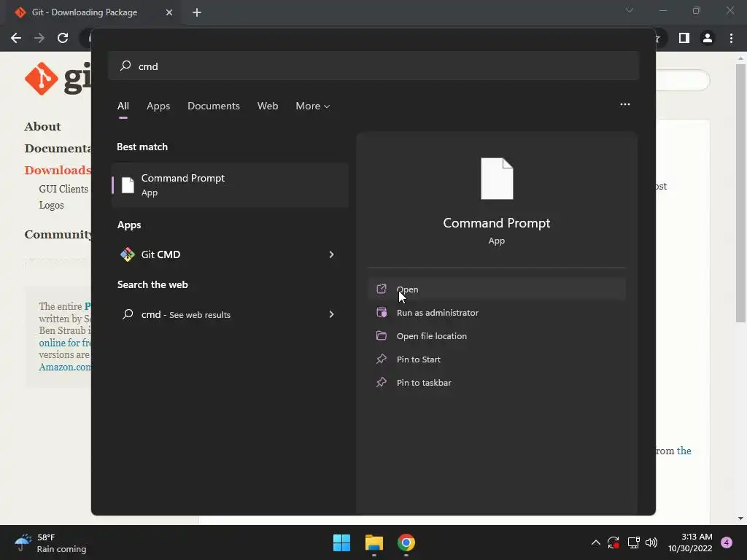Click the Run as administrator shield icon

point(382,312)
